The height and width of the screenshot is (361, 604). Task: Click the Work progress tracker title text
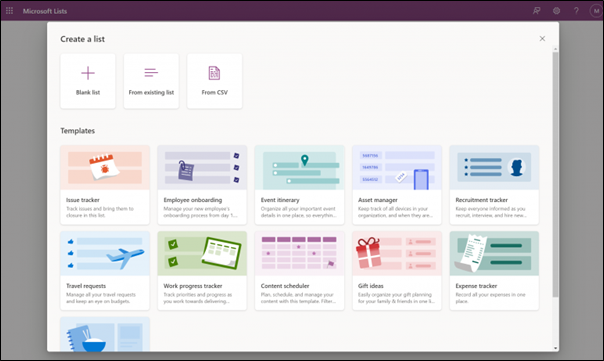[193, 286]
